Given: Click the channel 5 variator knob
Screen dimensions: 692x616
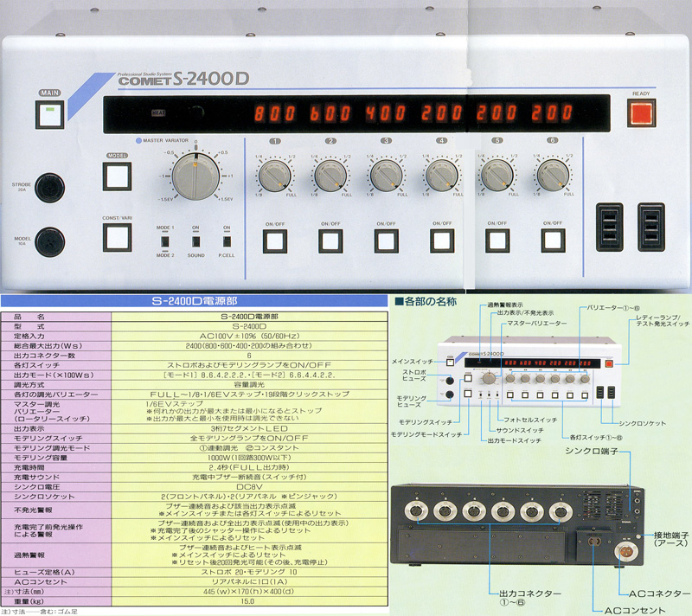Looking at the screenshot, I should pyautogui.click(x=497, y=175).
